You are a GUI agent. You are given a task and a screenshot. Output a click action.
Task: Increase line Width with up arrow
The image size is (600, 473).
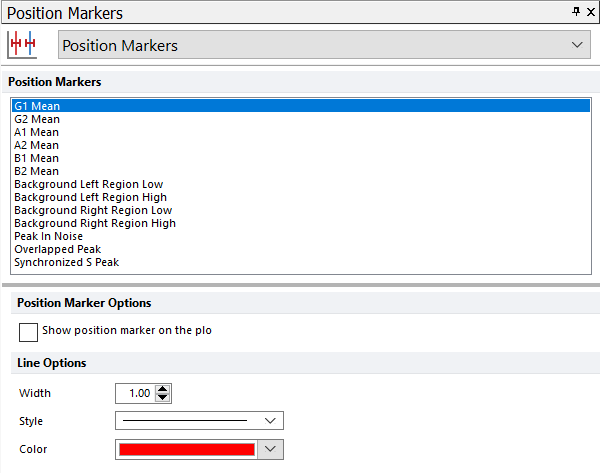(x=163, y=389)
